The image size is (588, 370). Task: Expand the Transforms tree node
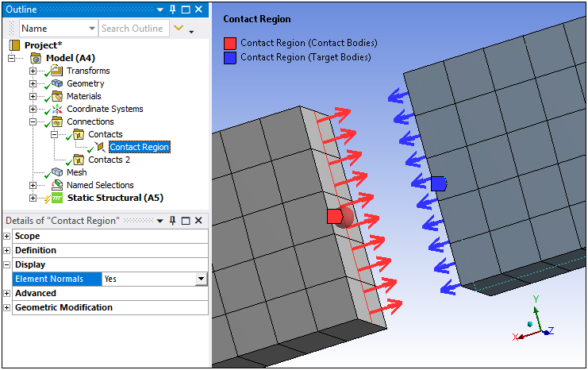click(x=33, y=71)
